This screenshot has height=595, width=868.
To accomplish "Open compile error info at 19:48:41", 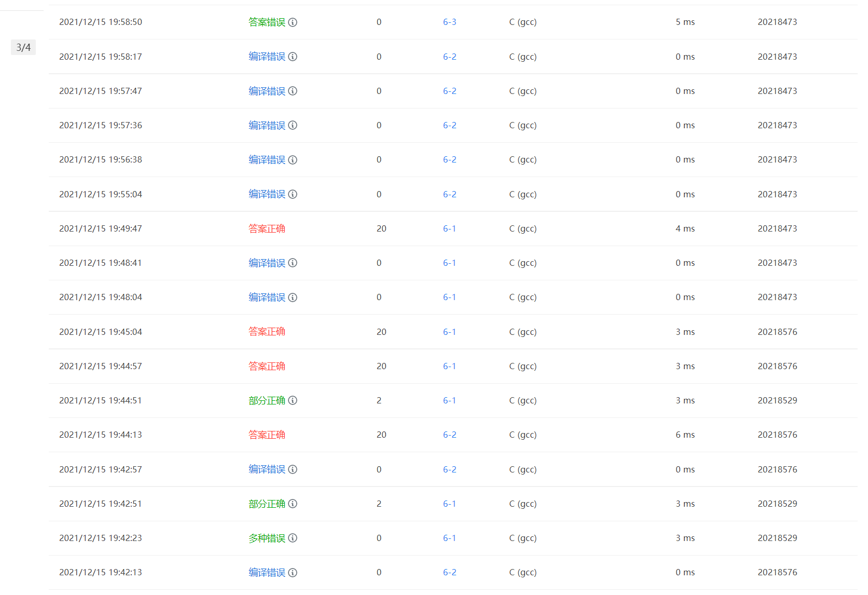I will pyautogui.click(x=293, y=263).
